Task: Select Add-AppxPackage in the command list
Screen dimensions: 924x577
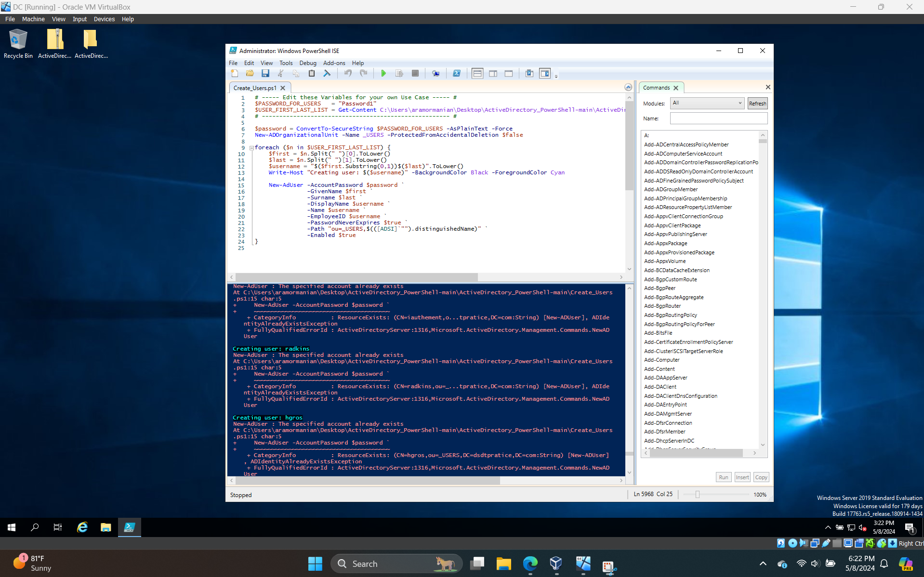Action: tap(665, 243)
